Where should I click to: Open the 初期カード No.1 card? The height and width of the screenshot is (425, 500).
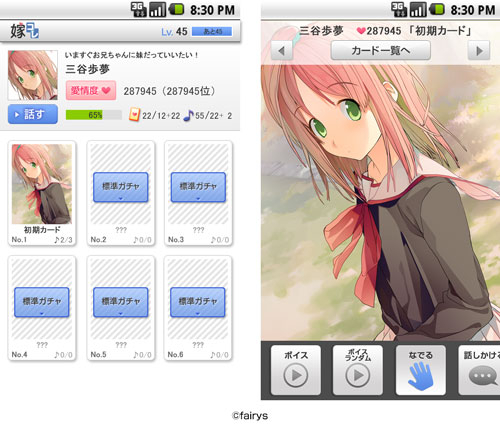point(42,193)
